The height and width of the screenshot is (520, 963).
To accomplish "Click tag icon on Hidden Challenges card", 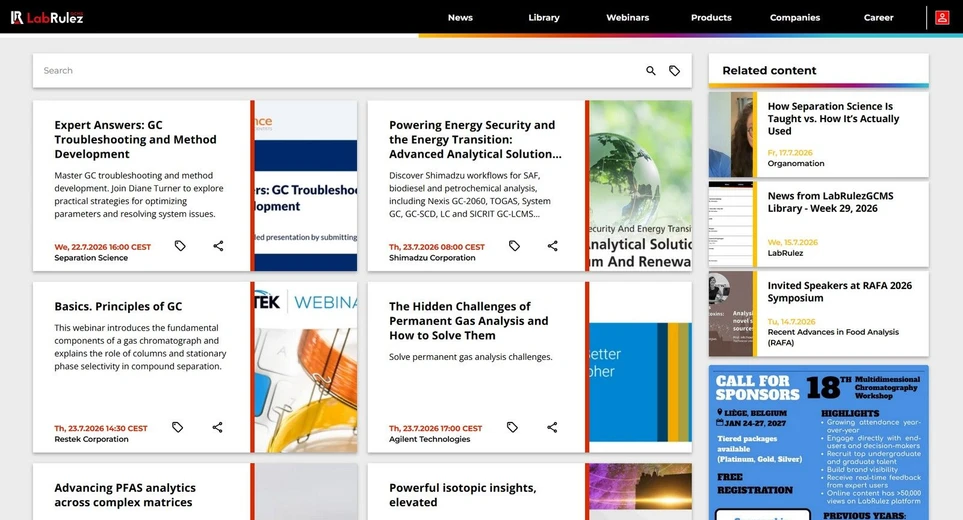I will (x=512, y=427).
